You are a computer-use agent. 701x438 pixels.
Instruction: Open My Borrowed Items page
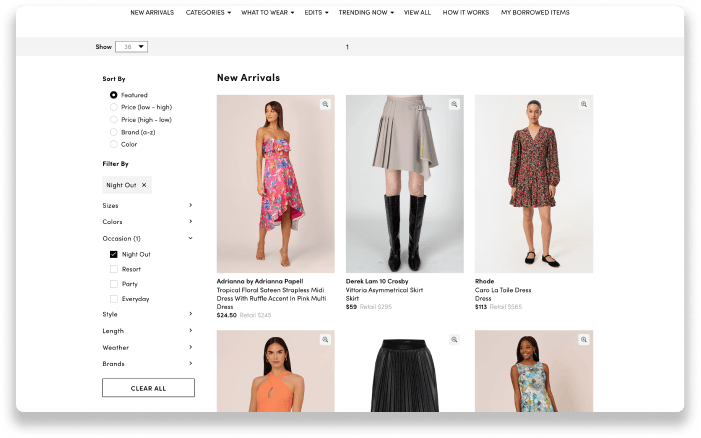pyautogui.click(x=535, y=13)
